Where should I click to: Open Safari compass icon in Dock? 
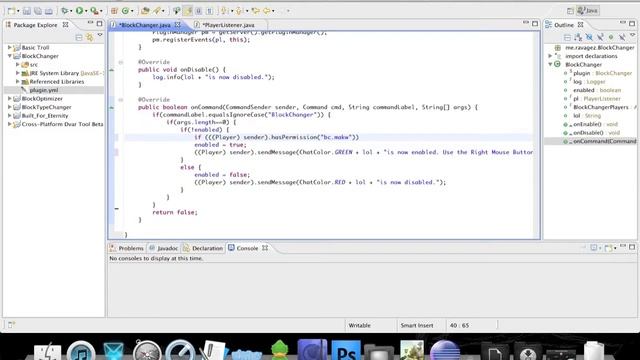(147, 351)
